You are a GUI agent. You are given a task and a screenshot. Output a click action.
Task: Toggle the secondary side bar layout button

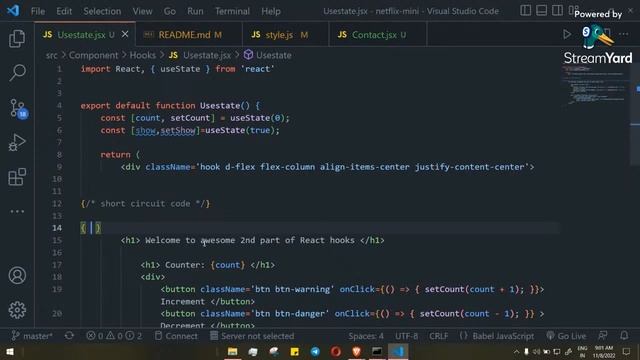[x=558, y=11]
